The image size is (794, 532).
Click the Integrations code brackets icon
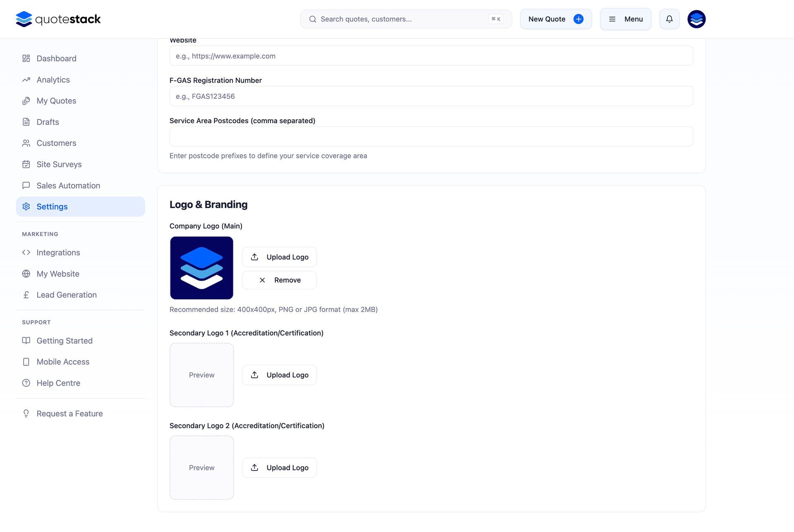click(x=26, y=252)
